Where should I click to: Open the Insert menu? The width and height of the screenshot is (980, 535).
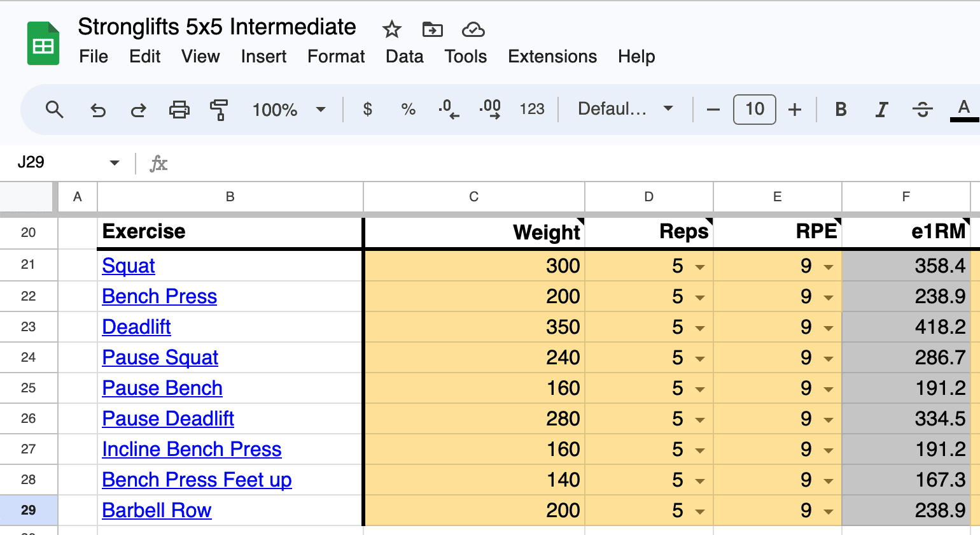(263, 57)
